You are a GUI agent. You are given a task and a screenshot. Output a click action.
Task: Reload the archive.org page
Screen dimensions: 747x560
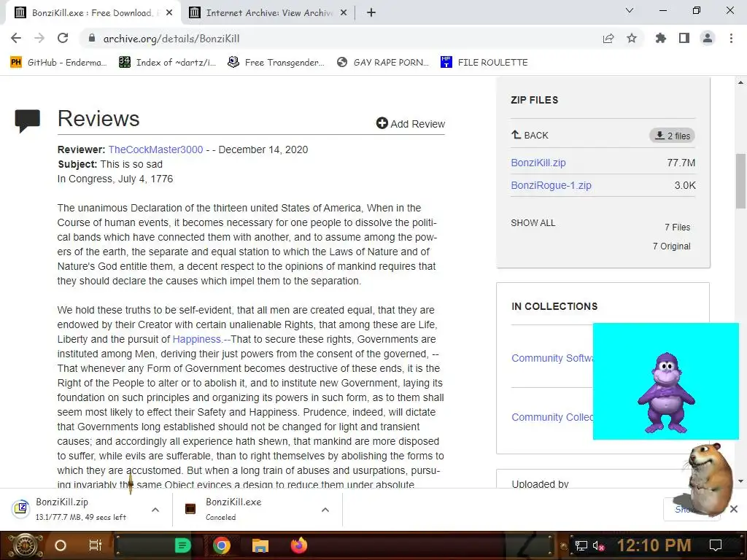click(x=63, y=38)
